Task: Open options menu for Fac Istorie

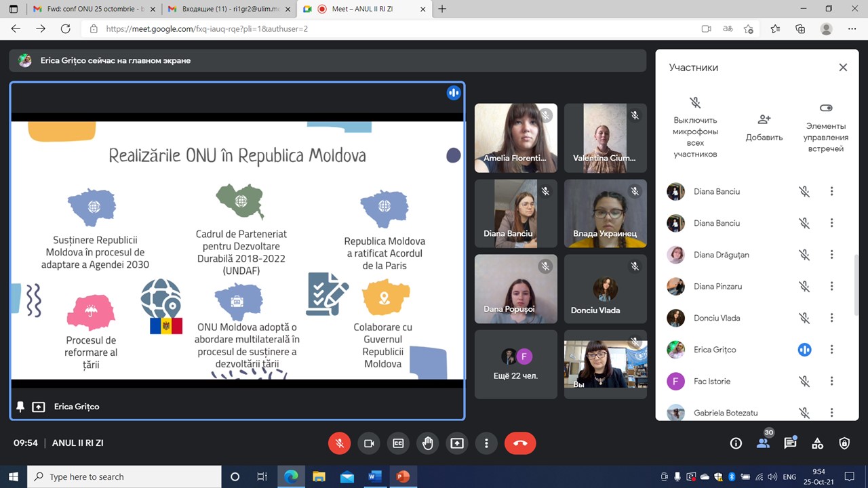Action: 831,382
